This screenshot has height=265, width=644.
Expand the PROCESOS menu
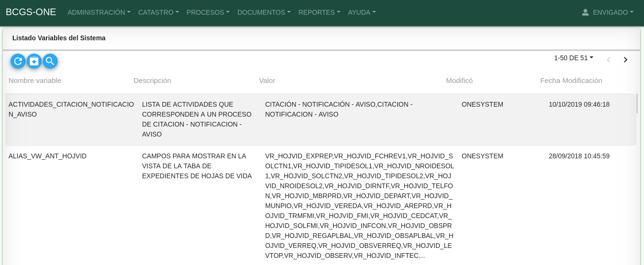coord(208,12)
